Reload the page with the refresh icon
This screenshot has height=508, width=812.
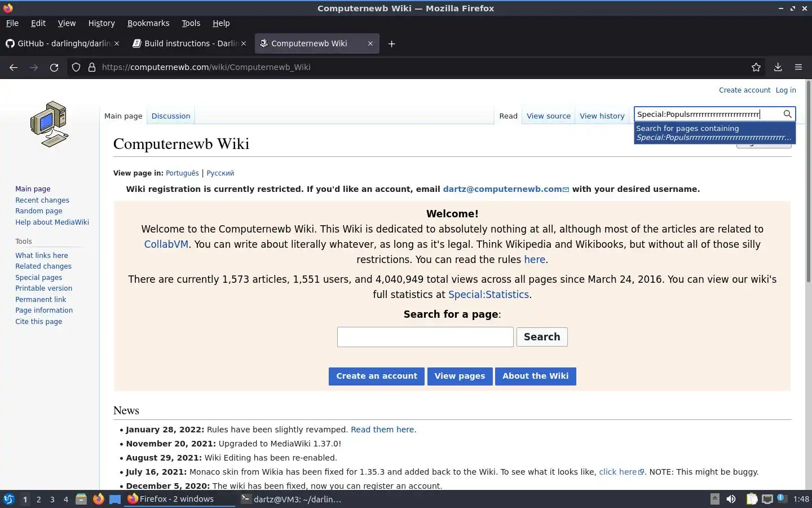[x=54, y=67]
